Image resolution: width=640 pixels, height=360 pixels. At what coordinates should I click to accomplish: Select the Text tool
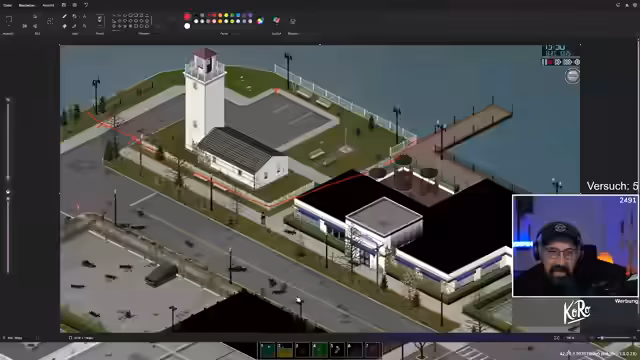84,16
